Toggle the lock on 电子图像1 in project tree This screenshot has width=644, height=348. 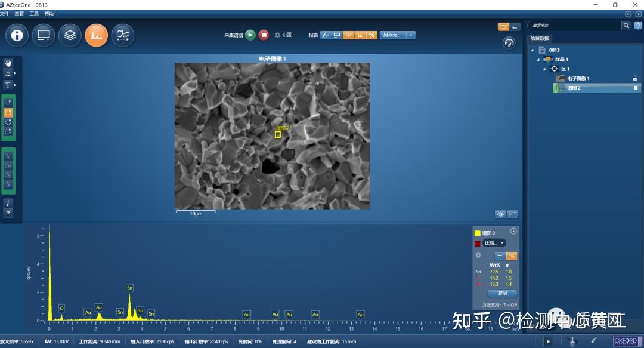pos(635,78)
